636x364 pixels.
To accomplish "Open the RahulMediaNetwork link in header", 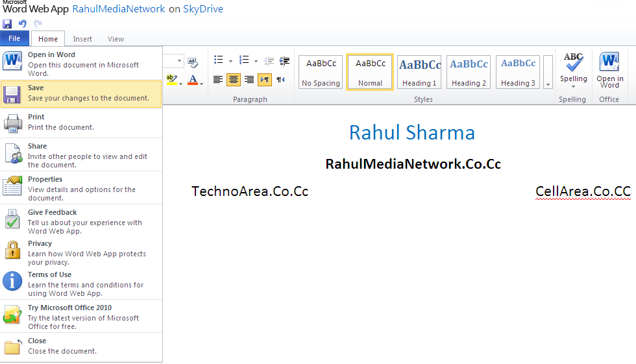I will 118,9.
